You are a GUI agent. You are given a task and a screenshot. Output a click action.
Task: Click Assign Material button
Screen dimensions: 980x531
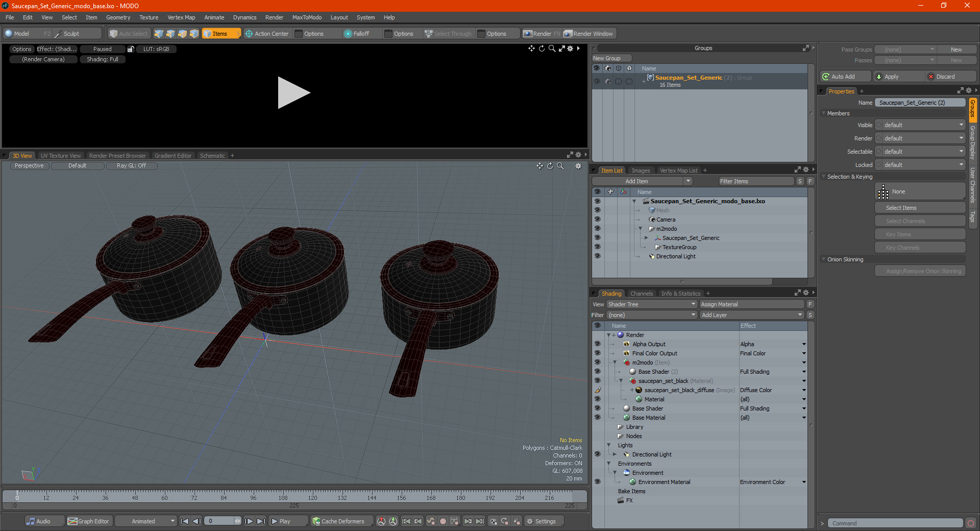click(x=751, y=304)
